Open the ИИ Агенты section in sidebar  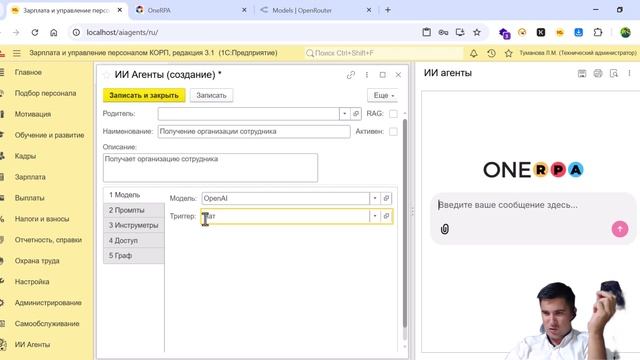tap(32, 344)
